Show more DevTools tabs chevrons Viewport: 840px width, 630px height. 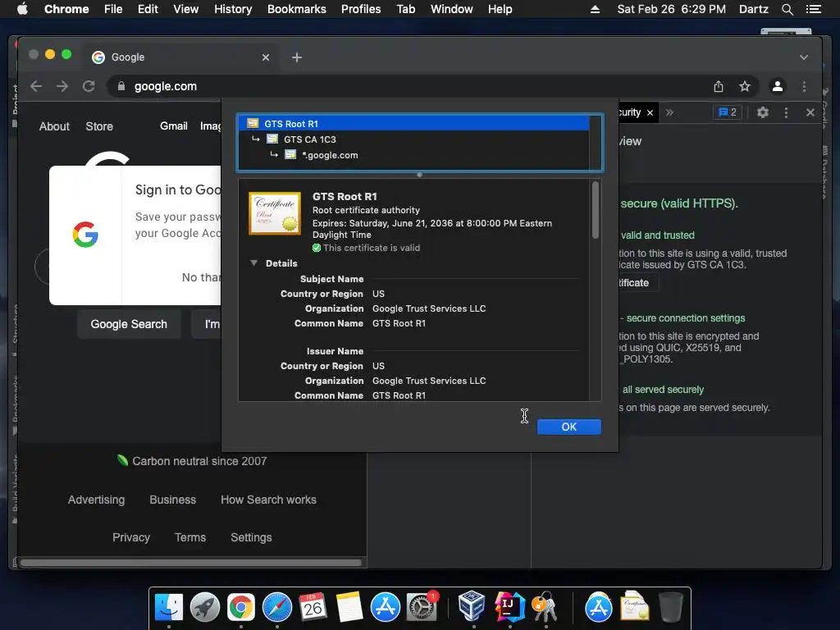[x=669, y=112]
